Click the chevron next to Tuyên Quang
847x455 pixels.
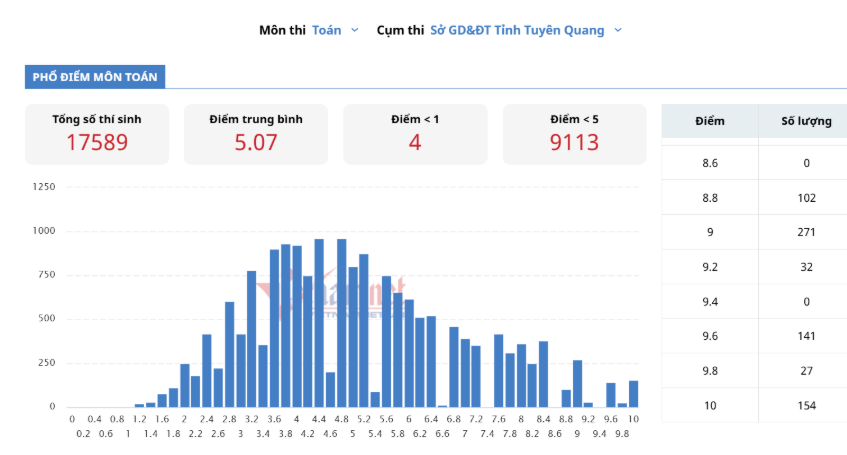pos(618,30)
